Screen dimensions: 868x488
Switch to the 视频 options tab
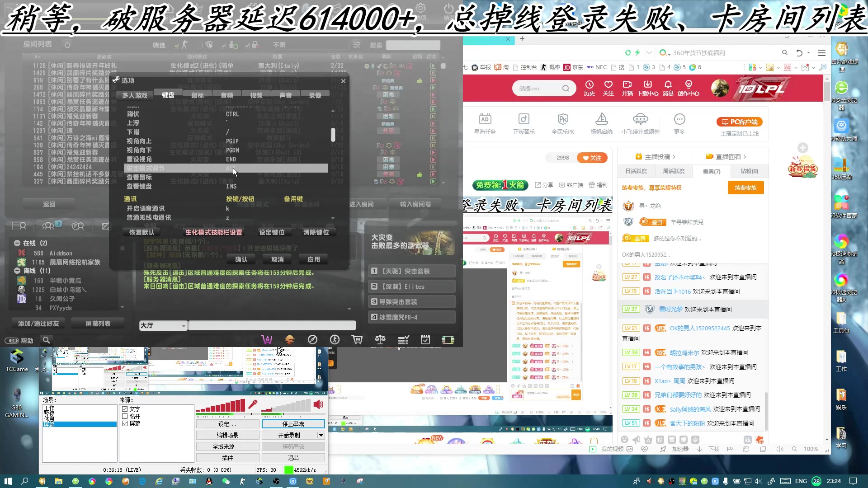click(256, 95)
